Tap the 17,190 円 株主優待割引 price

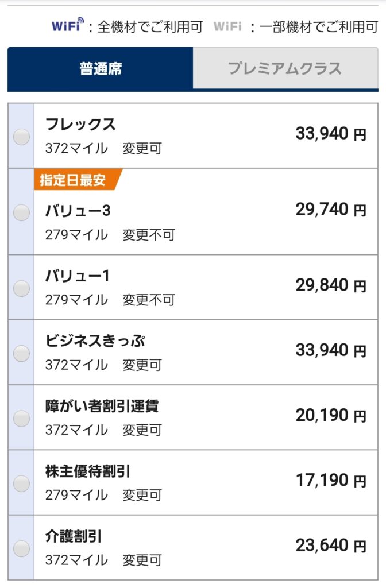pos(331,481)
